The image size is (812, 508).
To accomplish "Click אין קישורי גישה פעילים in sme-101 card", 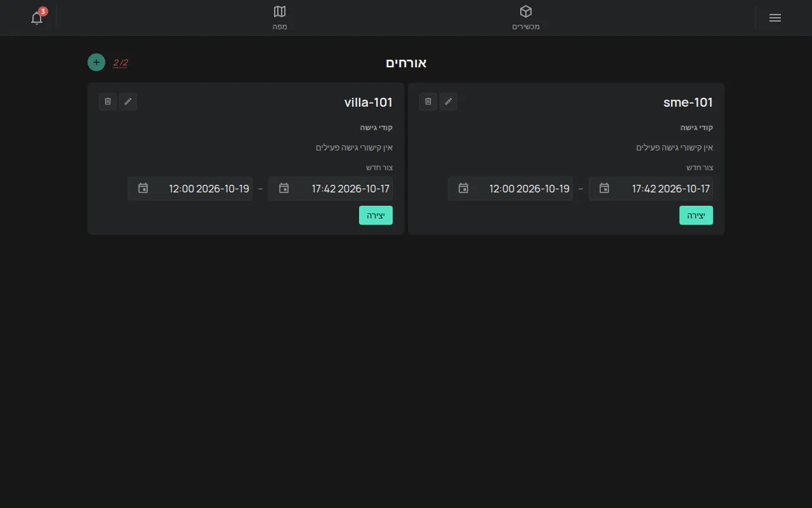I will [675, 147].
